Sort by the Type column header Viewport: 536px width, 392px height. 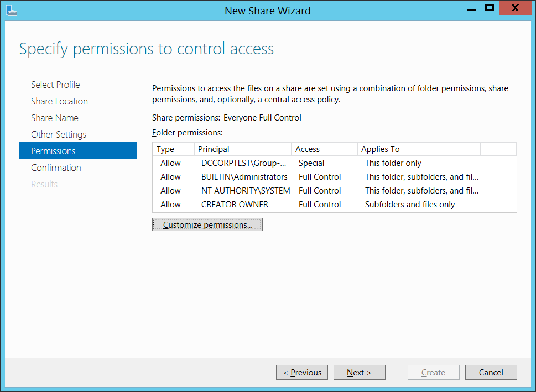click(173, 149)
